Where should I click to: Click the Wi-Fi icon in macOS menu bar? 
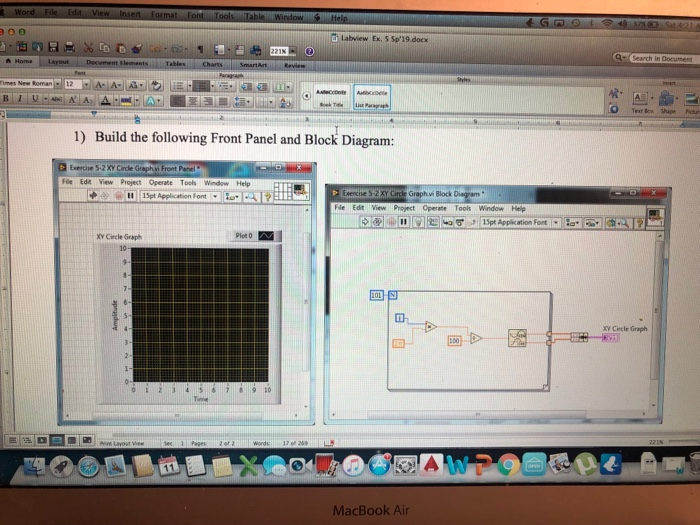(x=606, y=23)
